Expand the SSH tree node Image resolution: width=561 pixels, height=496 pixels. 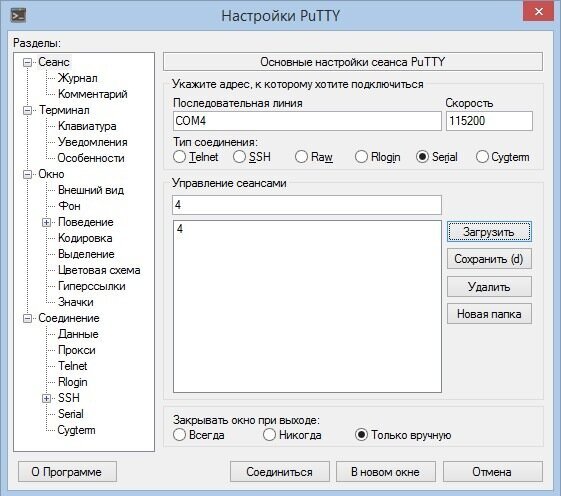(x=47, y=398)
